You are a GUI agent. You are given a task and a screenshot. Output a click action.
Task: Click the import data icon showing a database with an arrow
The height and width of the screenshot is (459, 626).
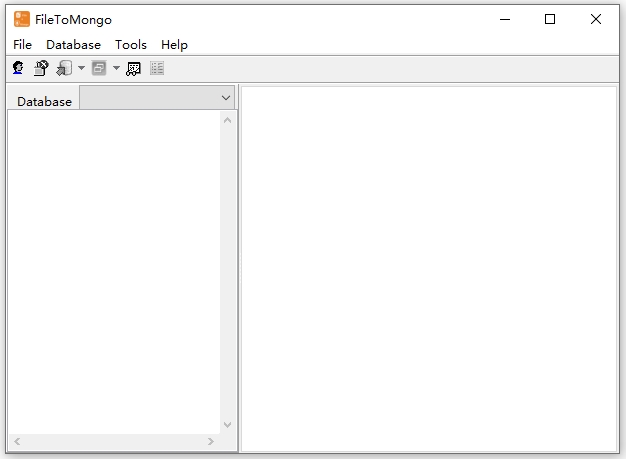coord(64,68)
